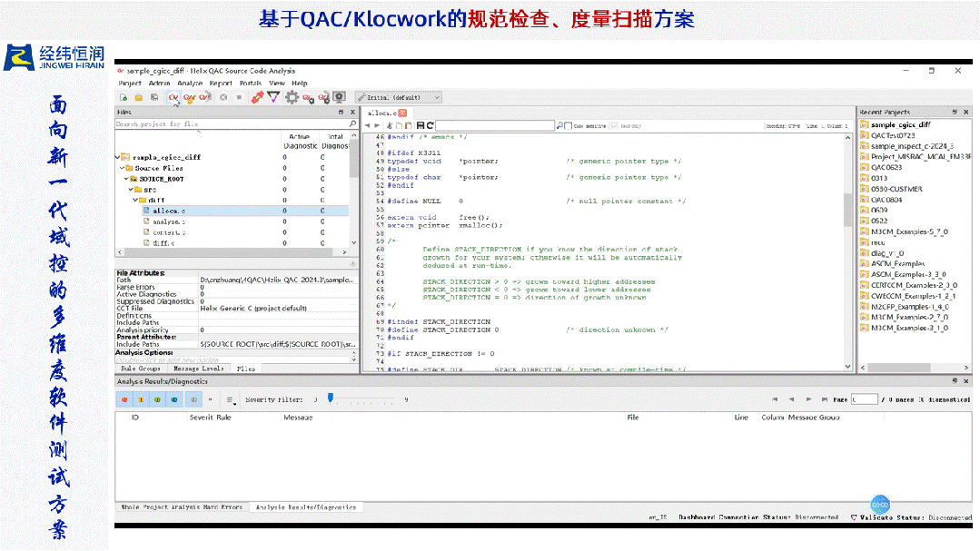Click the cancel analysis circle icon
This screenshot has height=551, width=980.
(x=223, y=97)
